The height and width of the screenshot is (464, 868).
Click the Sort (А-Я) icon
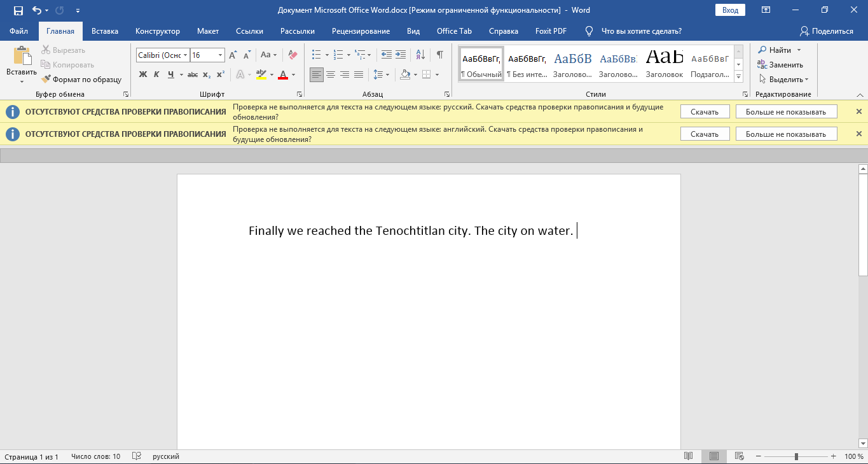(420, 55)
